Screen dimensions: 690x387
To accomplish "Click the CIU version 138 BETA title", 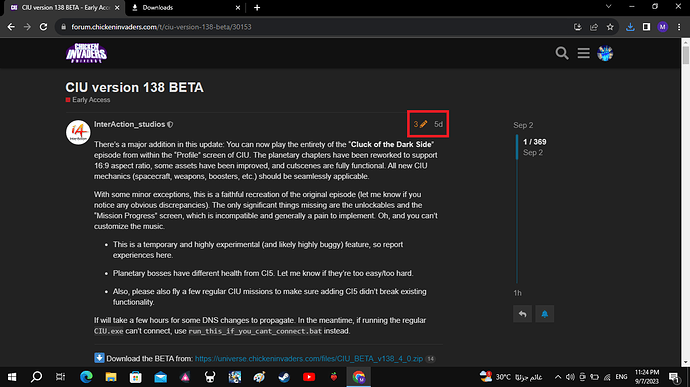I will 135,87.
